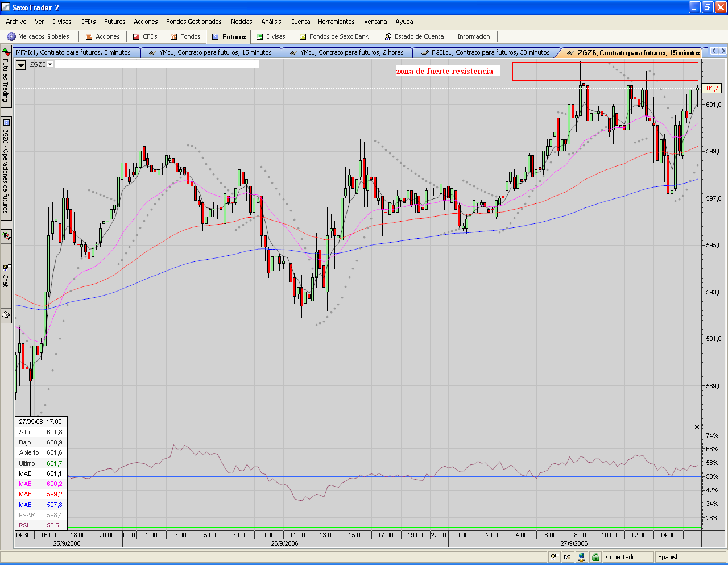Close the RSI indicator pane

(x=697, y=427)
